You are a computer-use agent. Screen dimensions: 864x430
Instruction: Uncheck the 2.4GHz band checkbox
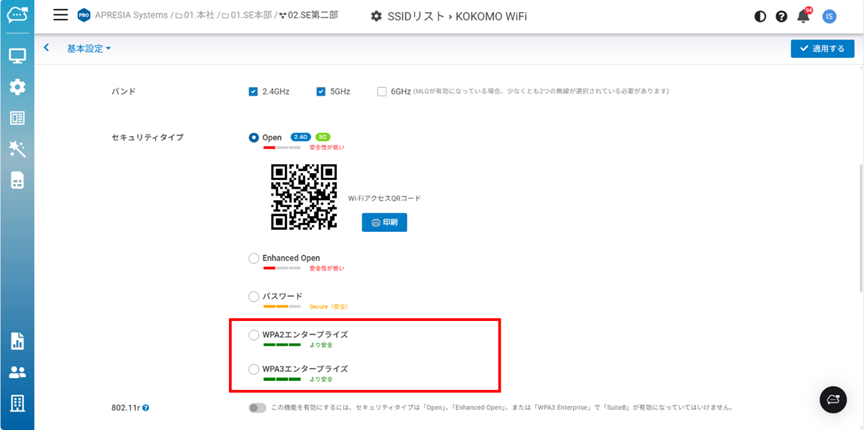tap(254, 92)
